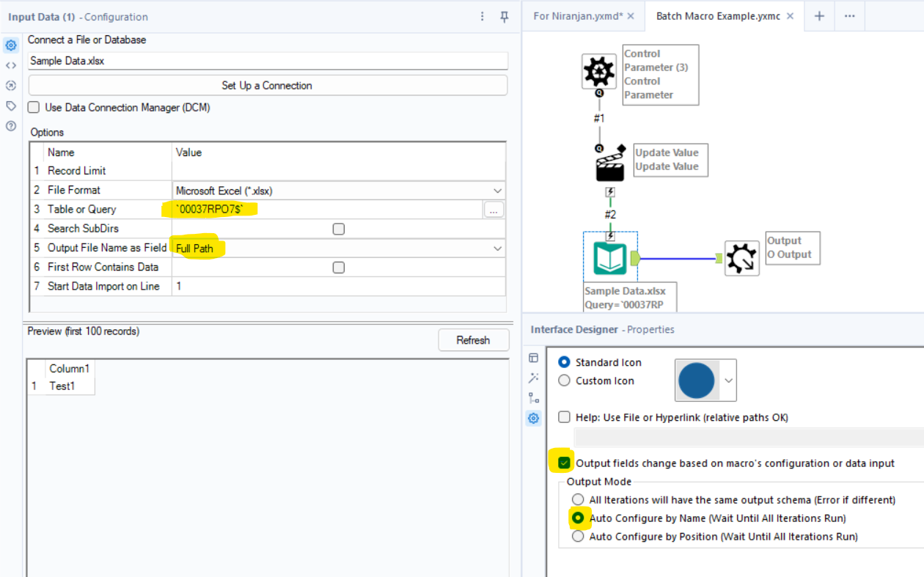Image resolution: width=924 pixels, height=577 pixels.
Task: Expand the File Format dropdown
Action: (498, 191)
